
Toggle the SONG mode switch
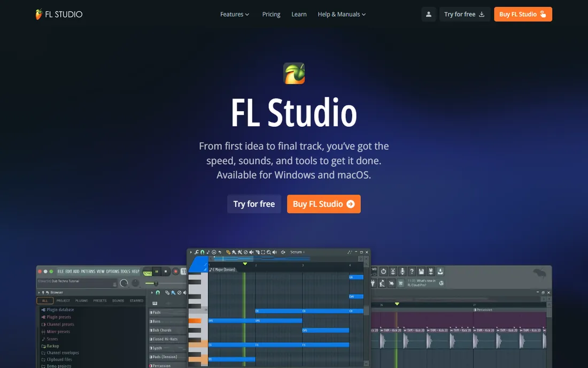pyautogui.click(x=148, y=273)
